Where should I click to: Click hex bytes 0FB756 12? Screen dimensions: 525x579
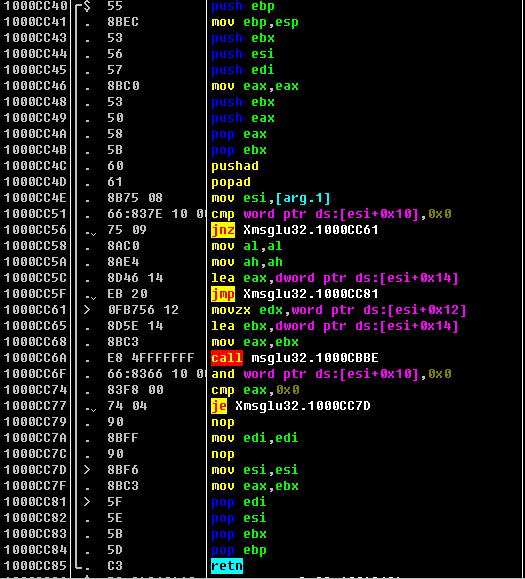pos(143,310)
